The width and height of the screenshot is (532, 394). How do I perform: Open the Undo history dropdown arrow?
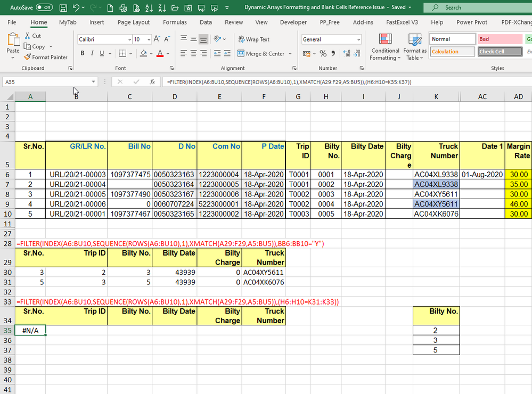coord(83,8)
